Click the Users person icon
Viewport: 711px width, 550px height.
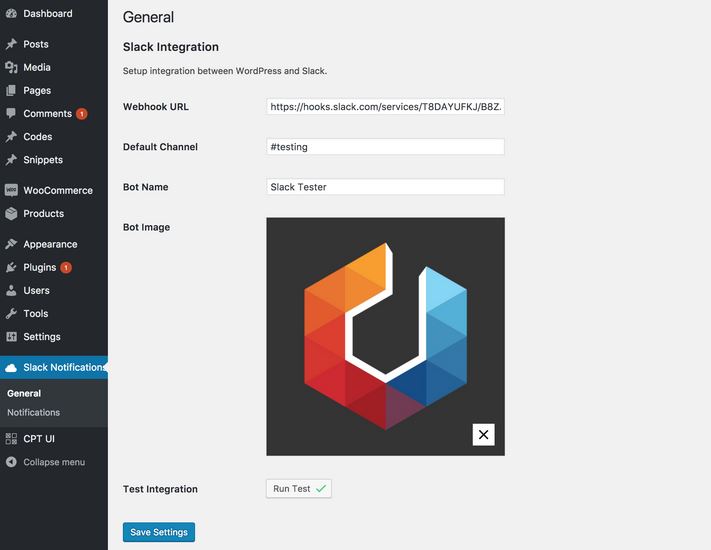[x=11, y=290]
